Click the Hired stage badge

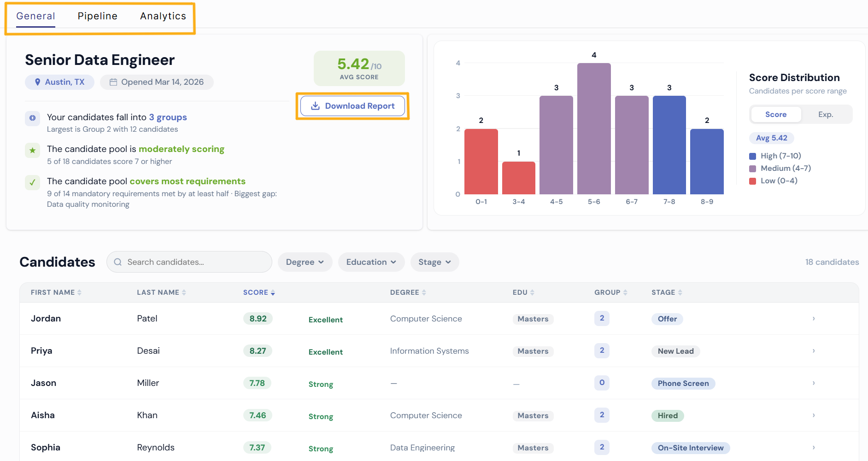click(668, 416)
